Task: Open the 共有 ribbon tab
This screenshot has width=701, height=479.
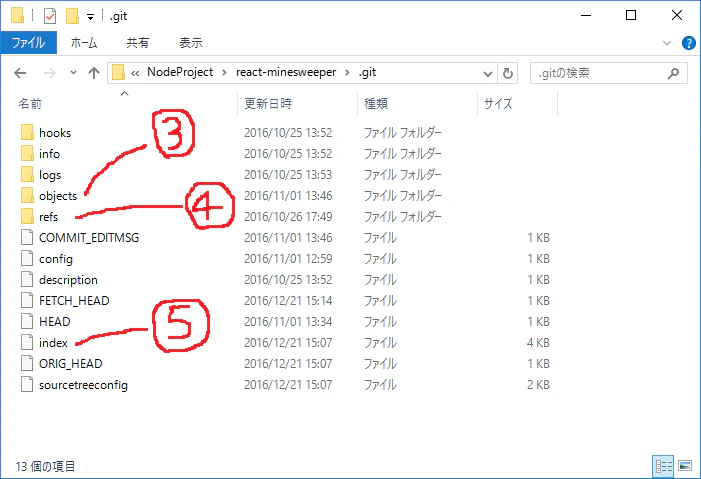Action: (x=137, y=43)
